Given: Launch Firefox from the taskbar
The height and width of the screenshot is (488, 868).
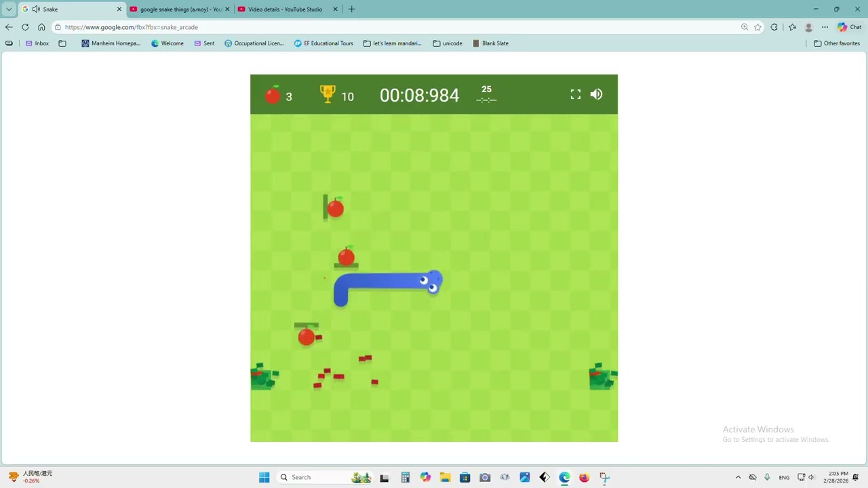Looking at the screenshot, I should 584,477.
